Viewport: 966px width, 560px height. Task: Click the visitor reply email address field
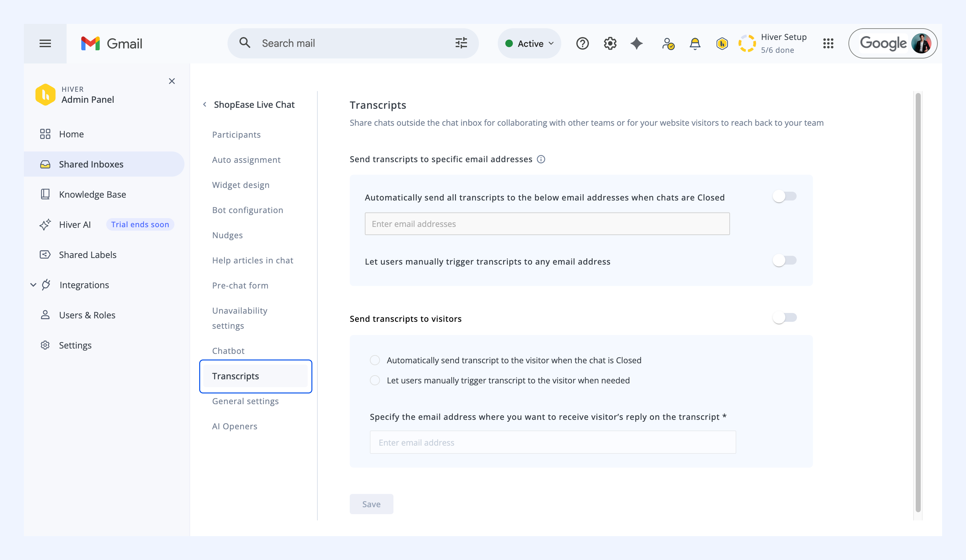coord(553,442)
